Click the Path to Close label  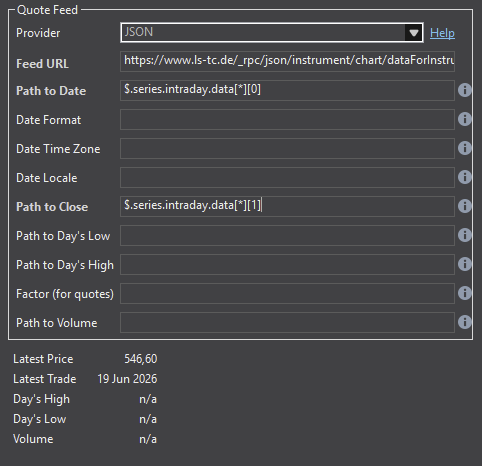[x=52, y=207]
